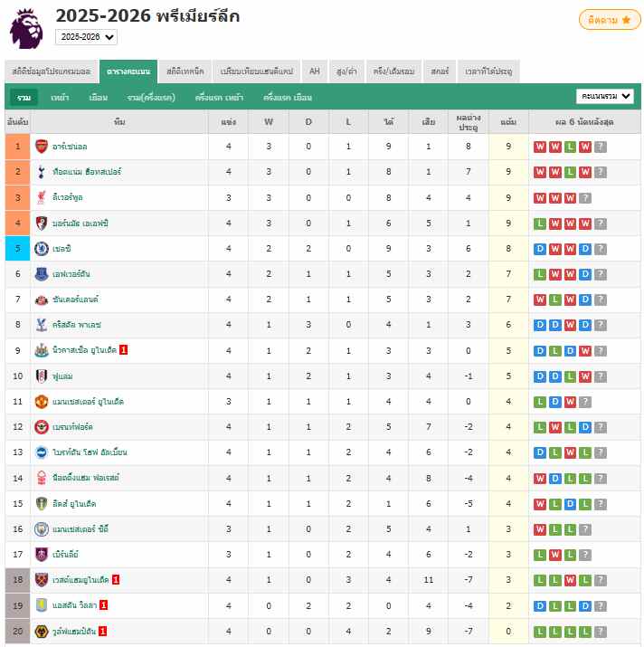Viewport: 644px width, 647px height.
Task: Click the Newcastle red card indicator
Action: (x=123, y=350)
